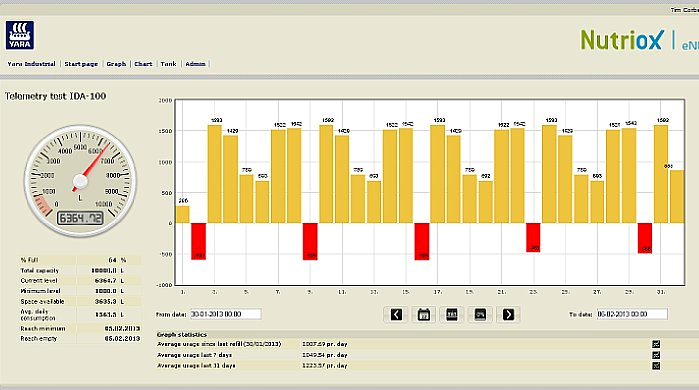This screenshot has height=390, width=699.
Task: Toggle graph line for usage since last refill
Action: (x=656, y=344)
